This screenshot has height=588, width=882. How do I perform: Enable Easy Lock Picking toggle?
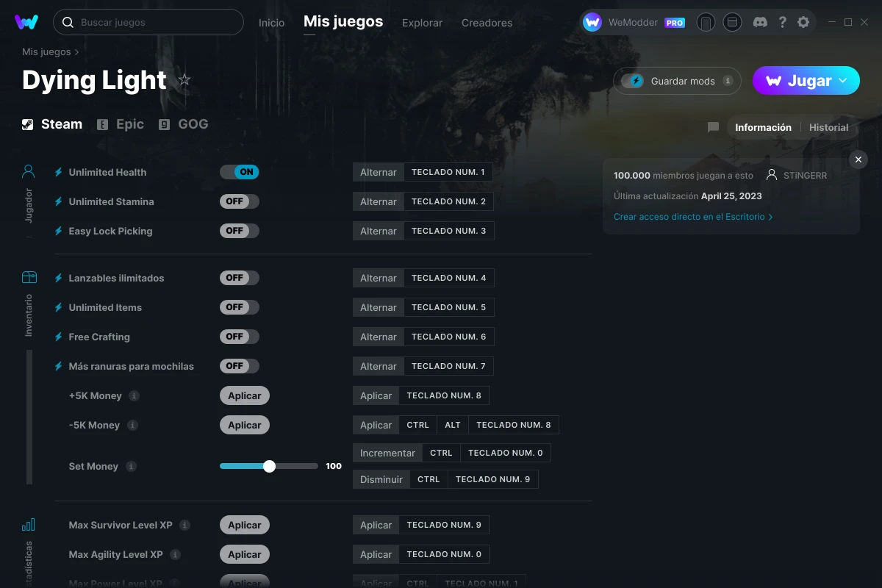pos(240,231)
